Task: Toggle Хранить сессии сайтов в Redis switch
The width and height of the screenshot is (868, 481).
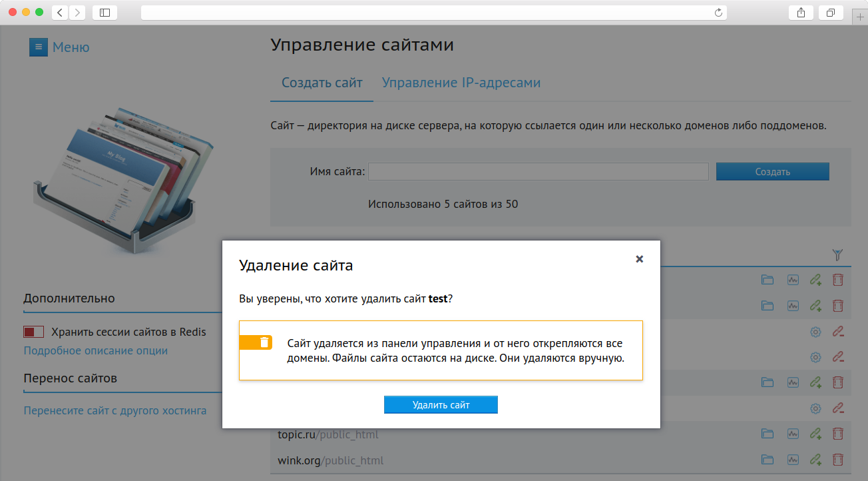Action: [x=34, y=332]
